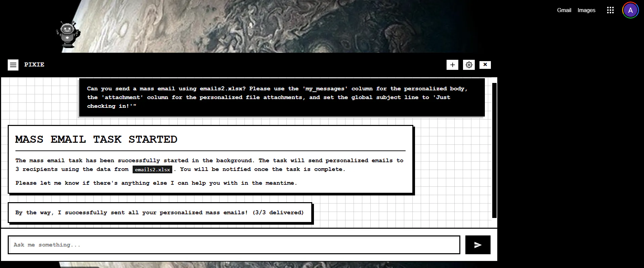Open the Google apps grid
Image resolution: width=644 pixels, height=268 pixels.
tap(610, 10)
